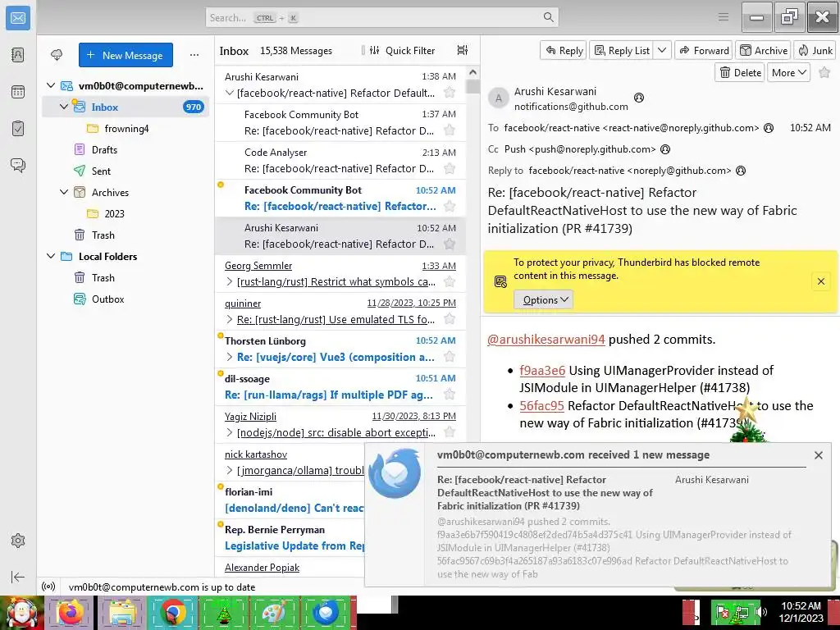Collapse the Arushi Kesarwani react-native thread
The height and width of the screenshot is (630, 840).
click(x=230, y=93)
